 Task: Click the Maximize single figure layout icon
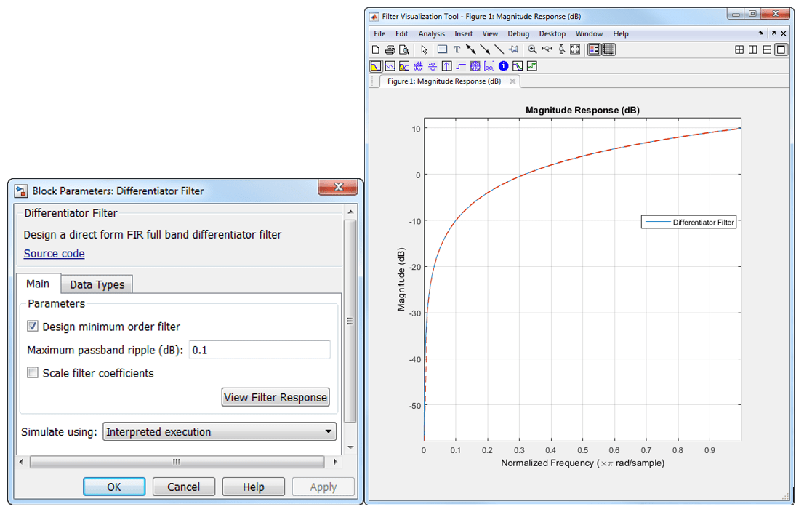click(781, 49)
